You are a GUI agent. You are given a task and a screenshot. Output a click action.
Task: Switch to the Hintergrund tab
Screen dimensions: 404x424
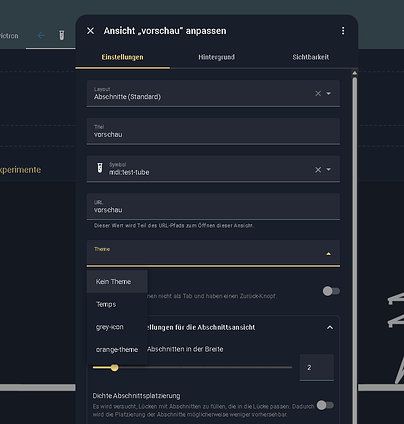pos(217,57)
